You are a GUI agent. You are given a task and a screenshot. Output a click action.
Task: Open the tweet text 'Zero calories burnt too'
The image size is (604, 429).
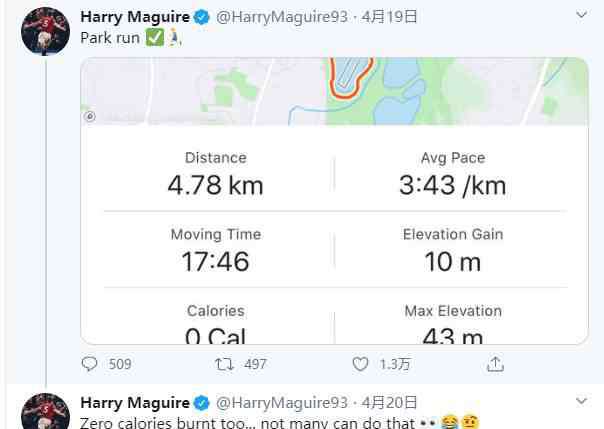tap(162, 423)
